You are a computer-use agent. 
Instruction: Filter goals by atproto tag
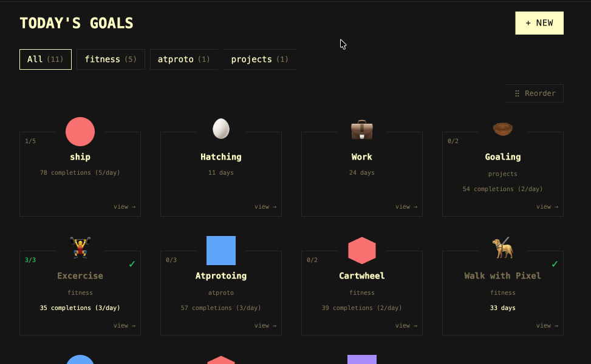click(x=183, y=59)
